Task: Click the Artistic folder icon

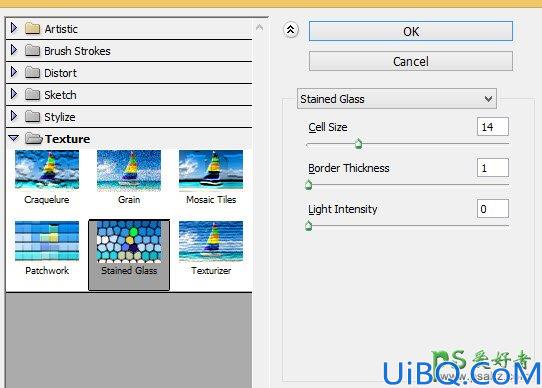Action: 33,28
